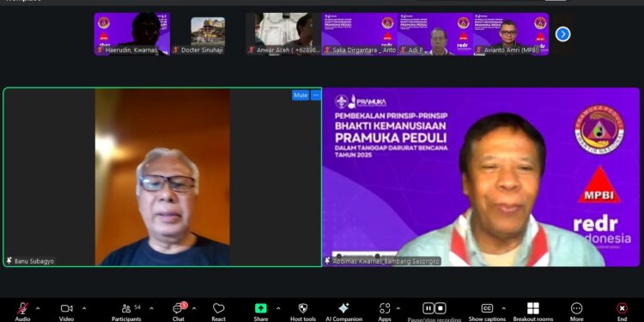Expand share options chevron beside Share
The image size is (644, 322).
pos(278,308)
